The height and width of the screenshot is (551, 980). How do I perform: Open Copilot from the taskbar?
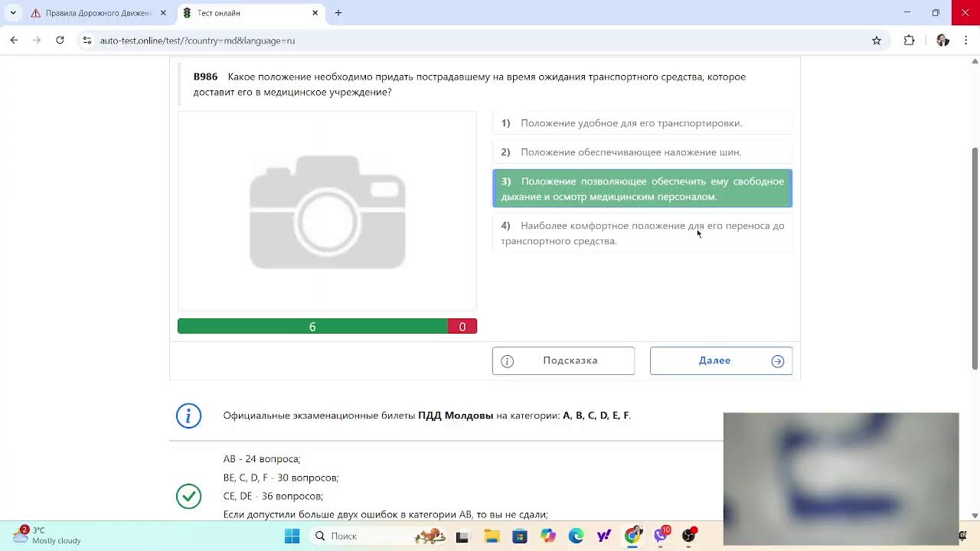coord(548,536)
